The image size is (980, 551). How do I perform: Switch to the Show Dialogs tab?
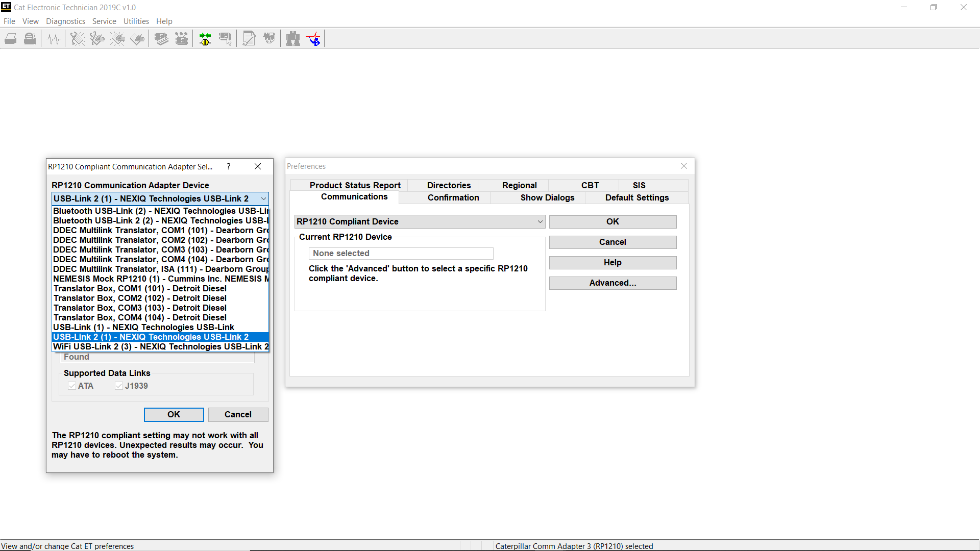[547, 197]
